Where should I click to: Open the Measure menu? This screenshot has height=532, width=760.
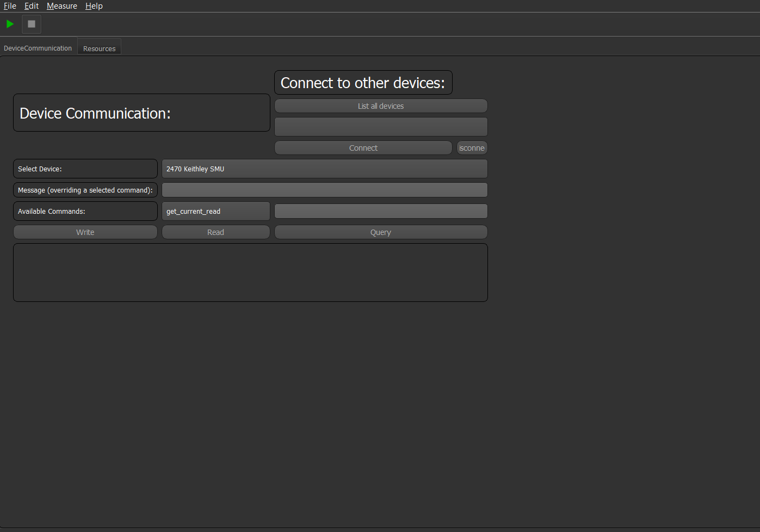tap(62, 6)
